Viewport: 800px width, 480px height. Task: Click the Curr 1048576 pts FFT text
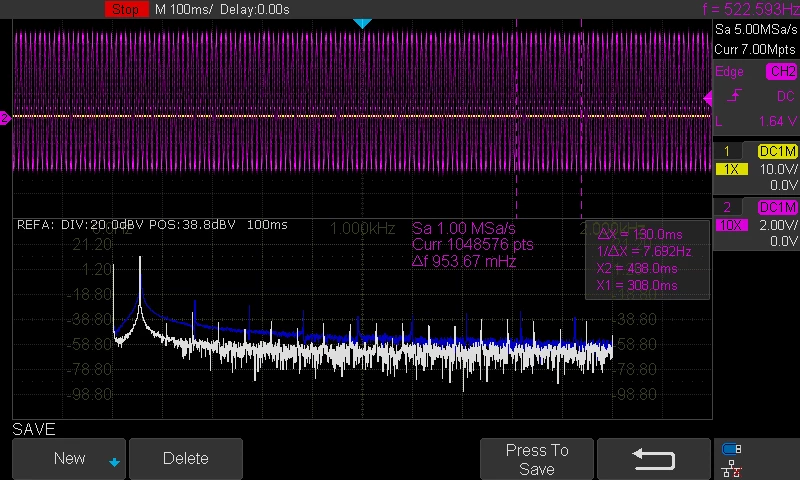(x=473, y=244)
